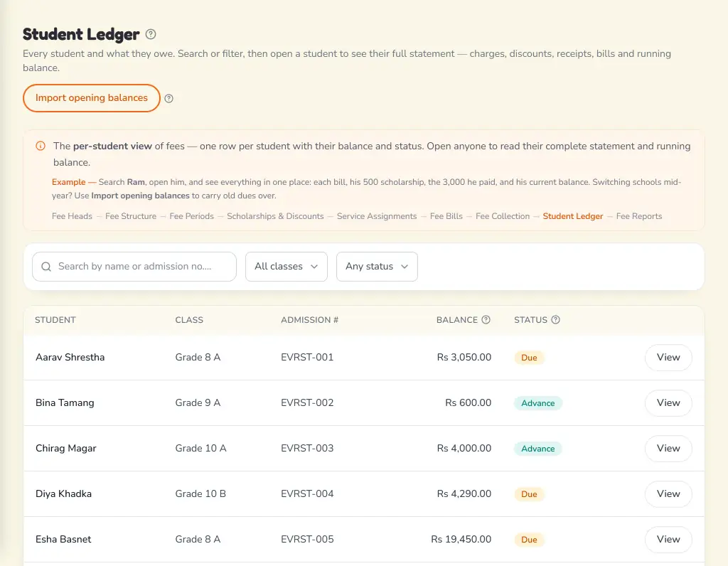The width and height of the screenshot is (728, 566).
Task: Click Due badge in Diya Khadka row
Action: pos(529,494)
